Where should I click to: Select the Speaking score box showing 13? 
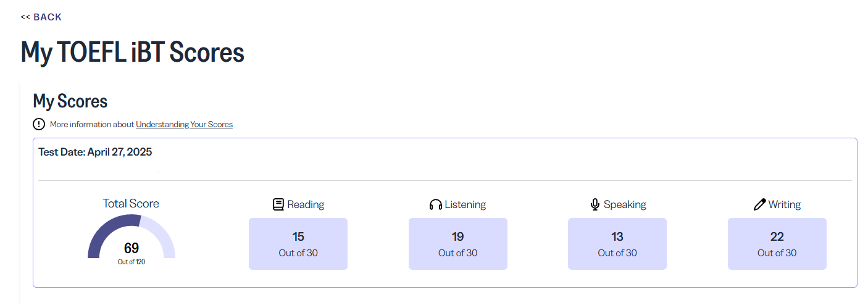point(617,244)
